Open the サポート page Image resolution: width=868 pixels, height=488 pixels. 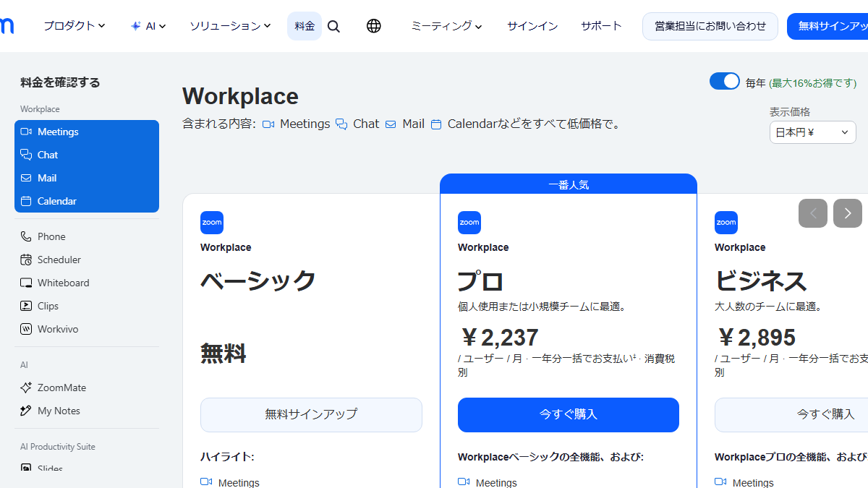[x=601, y=26]
